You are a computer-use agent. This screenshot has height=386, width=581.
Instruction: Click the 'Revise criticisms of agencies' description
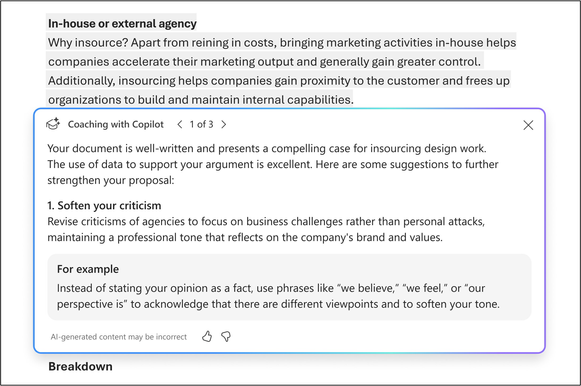266,229
